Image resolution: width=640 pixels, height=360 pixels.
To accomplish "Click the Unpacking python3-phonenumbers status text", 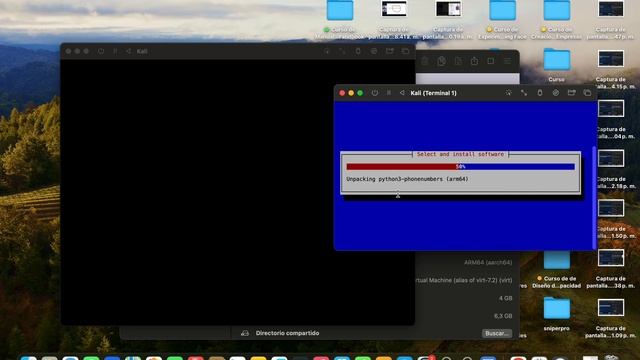I will pos(407,179).
